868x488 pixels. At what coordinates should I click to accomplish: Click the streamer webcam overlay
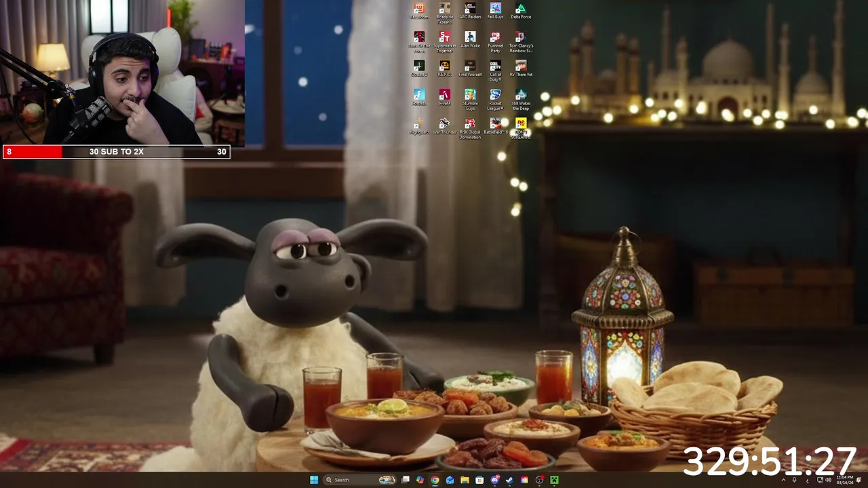coord(122,73)
